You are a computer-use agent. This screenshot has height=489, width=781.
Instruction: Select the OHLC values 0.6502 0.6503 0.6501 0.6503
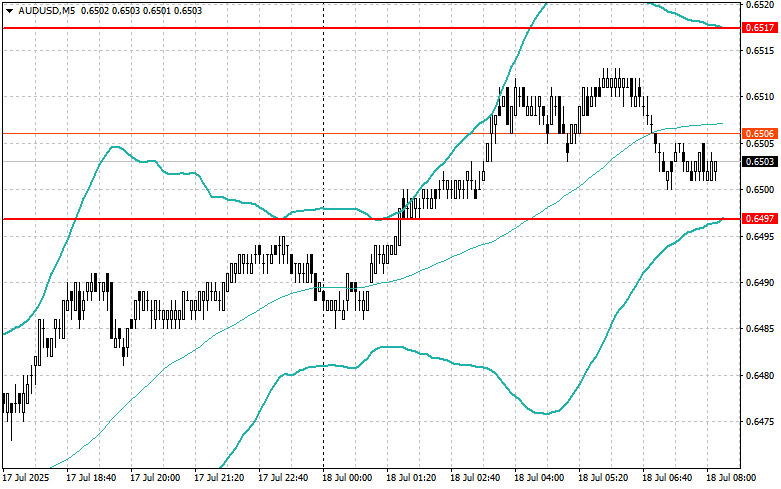tap(141, 10)
